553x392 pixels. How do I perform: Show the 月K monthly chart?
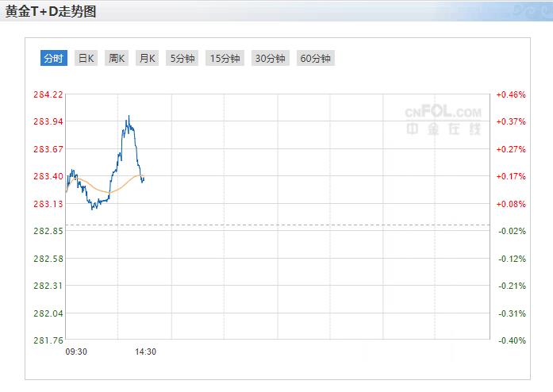click(x=148, y=58)
